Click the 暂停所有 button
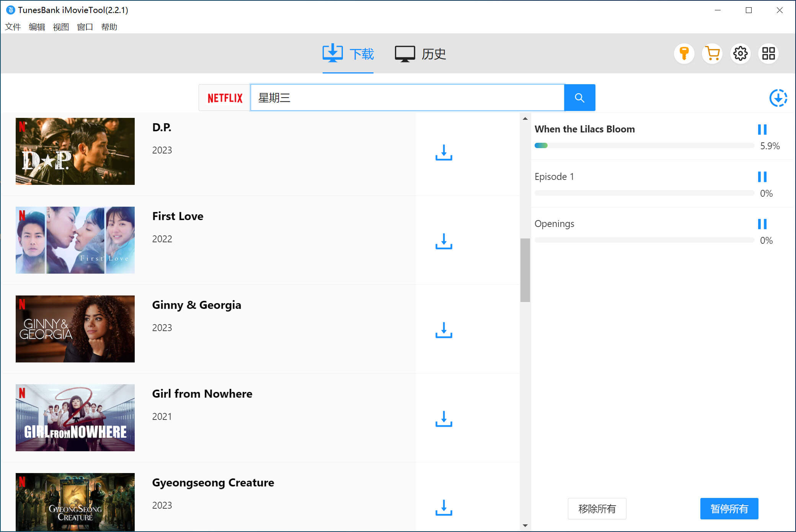The height and width of the screenshot is (532, 796). click(729, 509)
